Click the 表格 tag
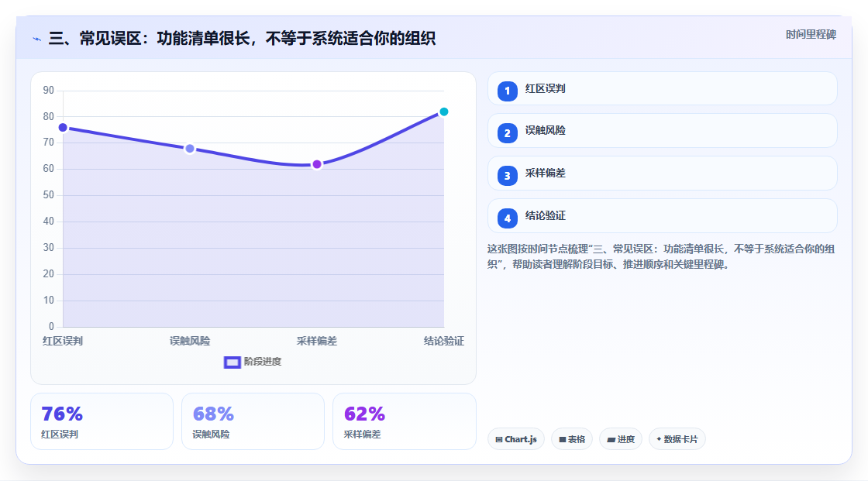868x481 pixels. tap(572, 439)
